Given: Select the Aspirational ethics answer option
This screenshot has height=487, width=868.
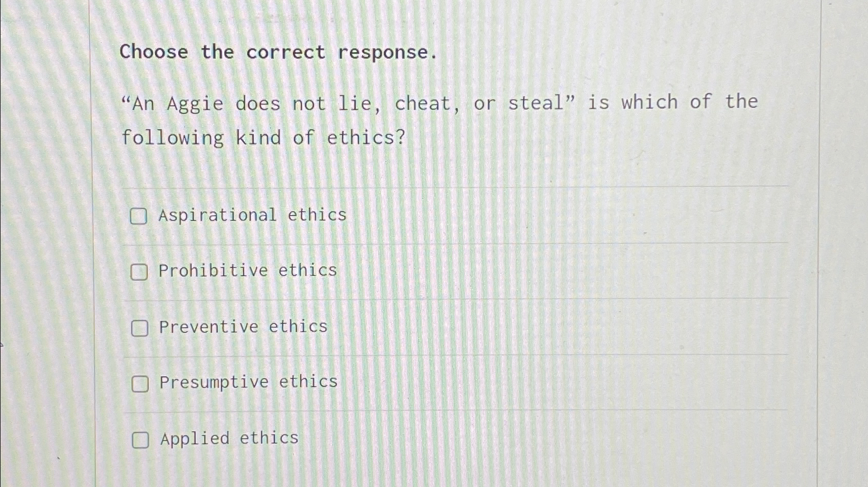Looking at the screenshot, I should pos(139,217).
